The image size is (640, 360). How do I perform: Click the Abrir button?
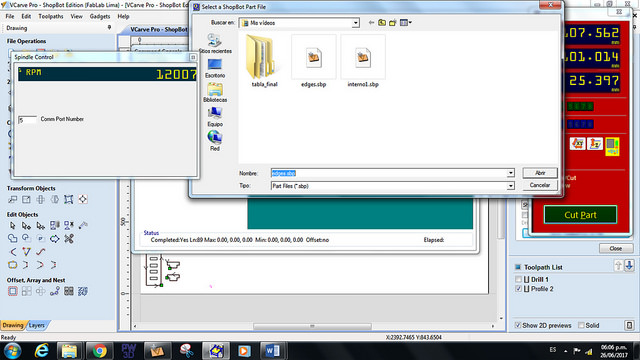pyautogui.click(x=540, y=173)
